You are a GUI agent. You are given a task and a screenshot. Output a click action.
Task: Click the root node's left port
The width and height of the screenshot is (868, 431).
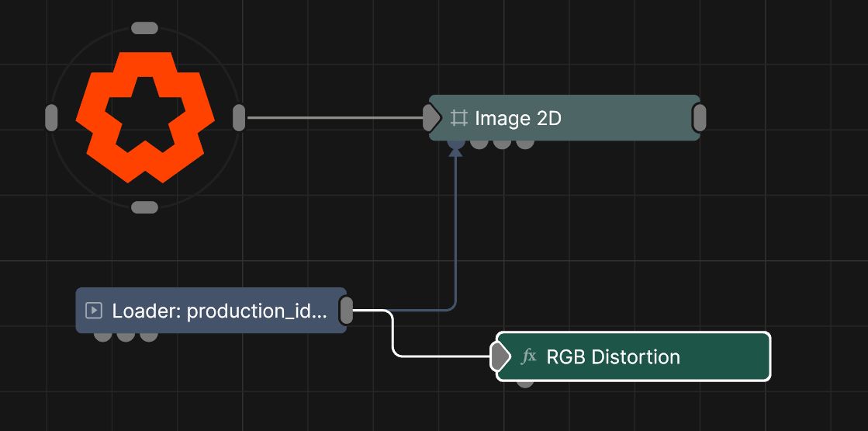51,118
